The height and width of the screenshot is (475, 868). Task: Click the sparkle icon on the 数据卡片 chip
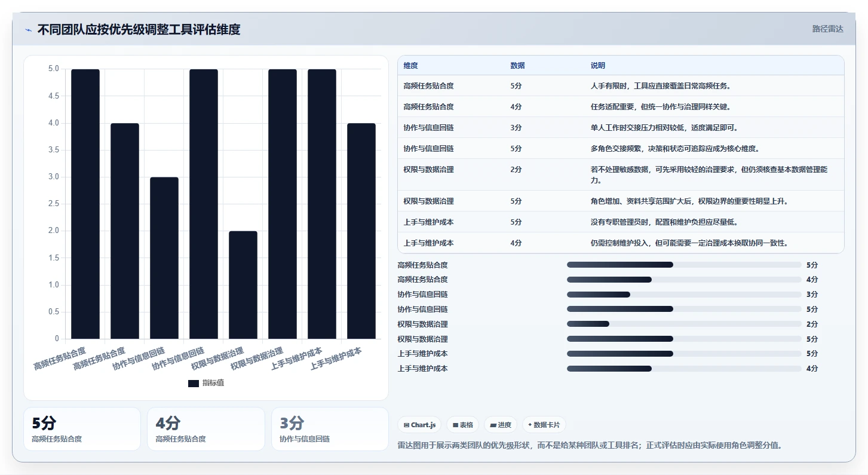tap(530, 425)
